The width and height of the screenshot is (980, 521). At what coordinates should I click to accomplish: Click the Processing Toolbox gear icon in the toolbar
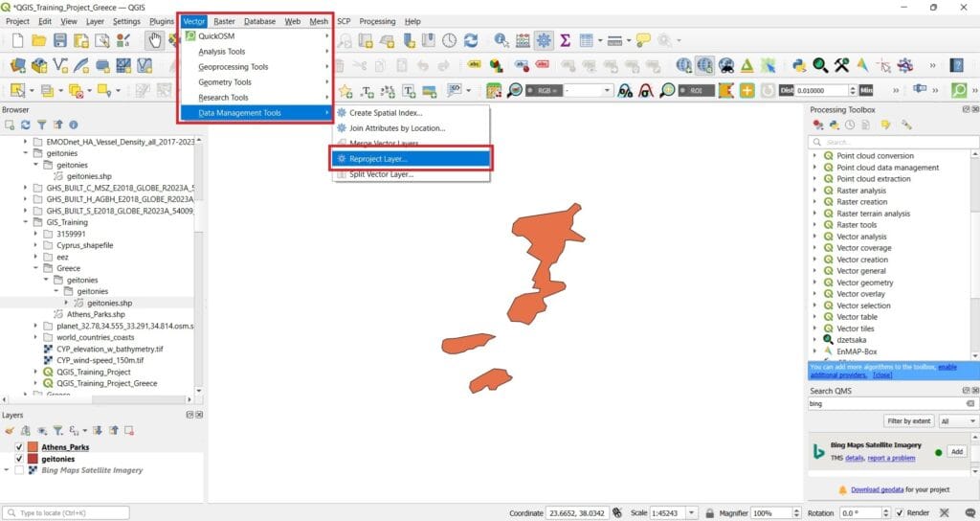click(x=544, y=41)
